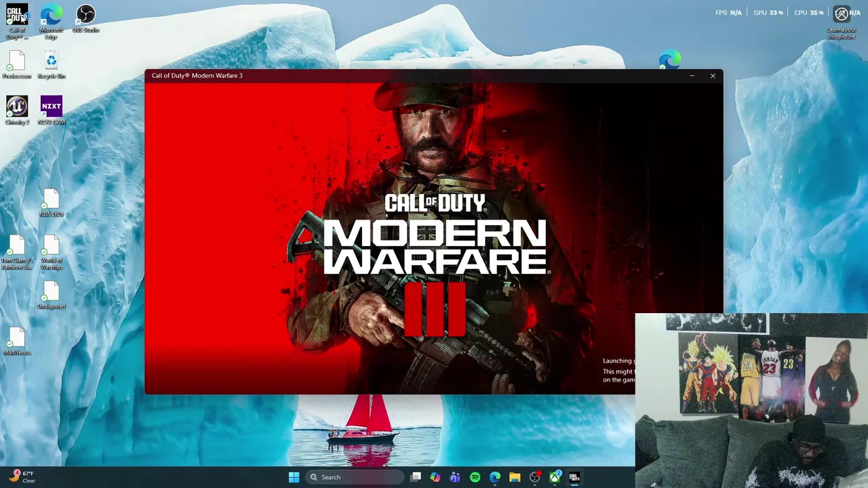868x488 pixels.
Task: Select the World of Warships desktop icon
Action: click(52, 253)
